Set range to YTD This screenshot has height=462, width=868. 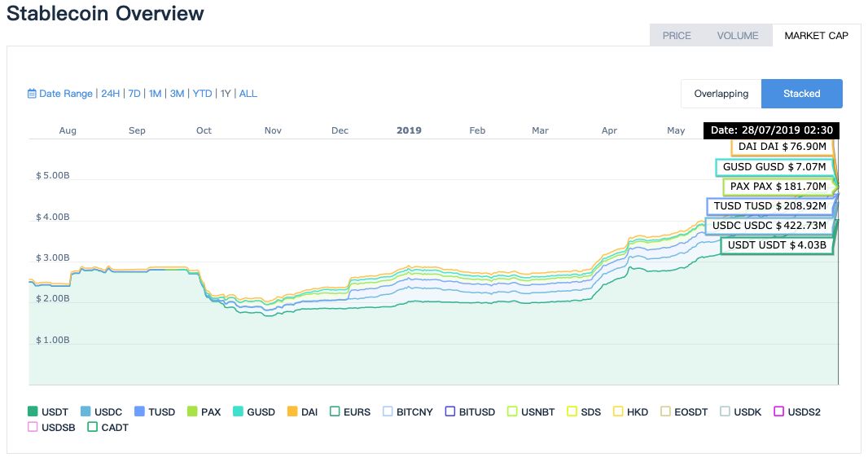point(202,94)
